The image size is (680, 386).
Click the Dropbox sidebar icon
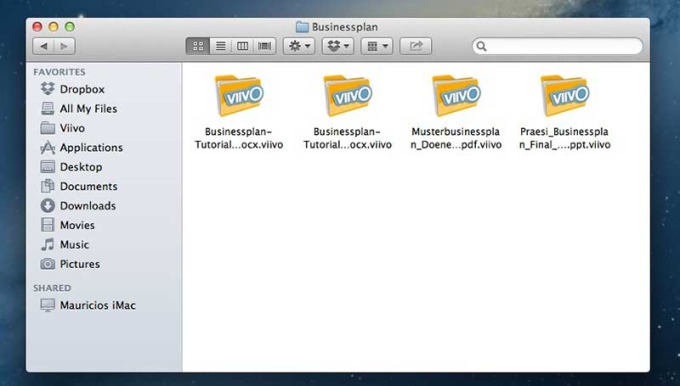pos(48,89)
